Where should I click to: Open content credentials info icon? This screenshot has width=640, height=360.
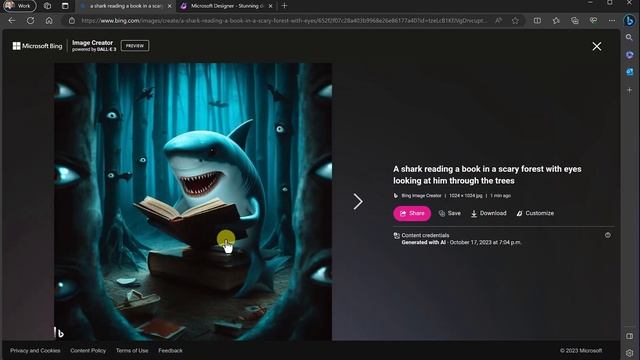click(x=608, y=235)
